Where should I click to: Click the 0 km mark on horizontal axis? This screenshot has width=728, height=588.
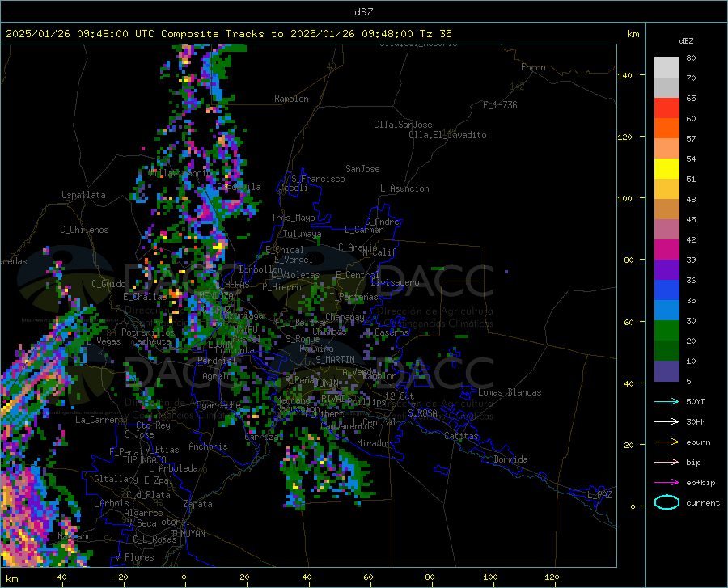pos(184,577)
